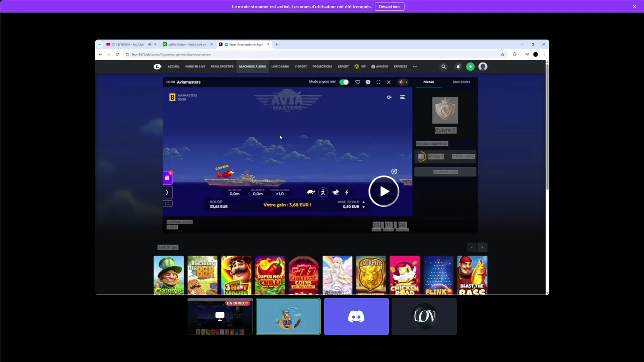Open the Plinko game thumbnail
The width and height of the screenshot is (644, 362).
tap(438, 275)
